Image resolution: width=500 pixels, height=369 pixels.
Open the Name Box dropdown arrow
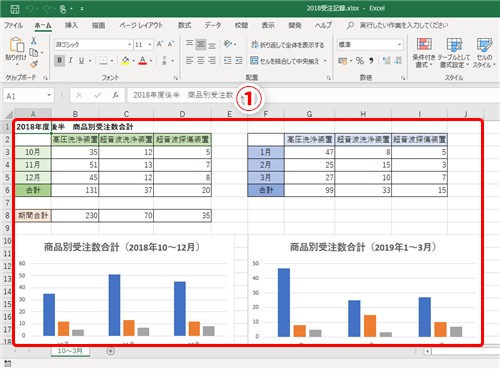(x=49, y=96)
